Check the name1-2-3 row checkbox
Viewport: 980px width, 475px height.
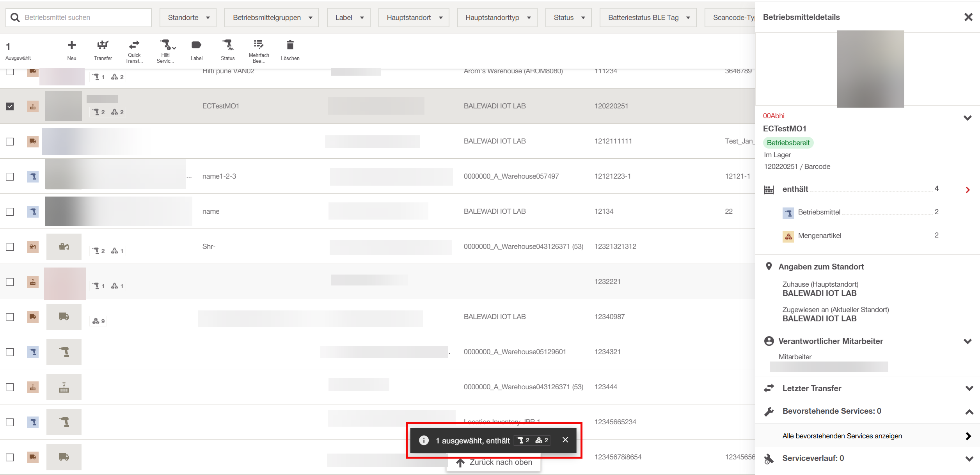pyautogui.click(x=10, y=176)
